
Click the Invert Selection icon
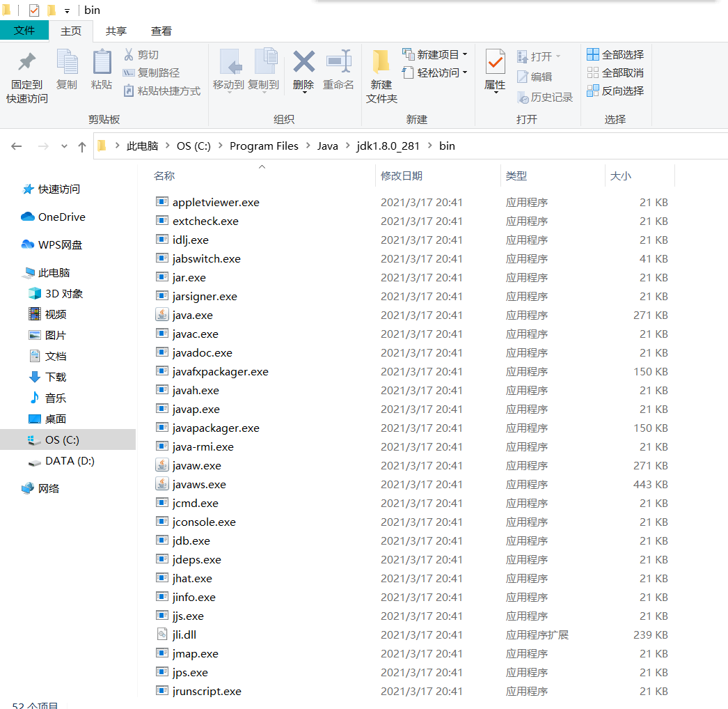coord(592,91)
